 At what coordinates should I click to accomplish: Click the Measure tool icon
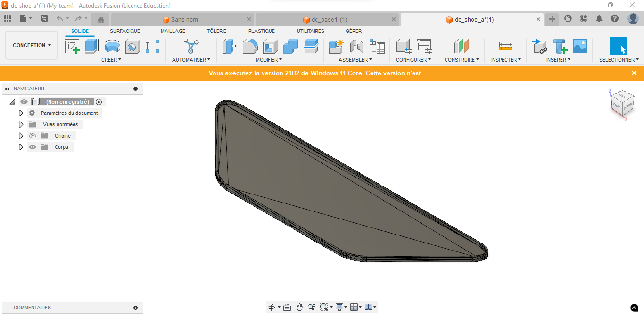click(505, 46)
